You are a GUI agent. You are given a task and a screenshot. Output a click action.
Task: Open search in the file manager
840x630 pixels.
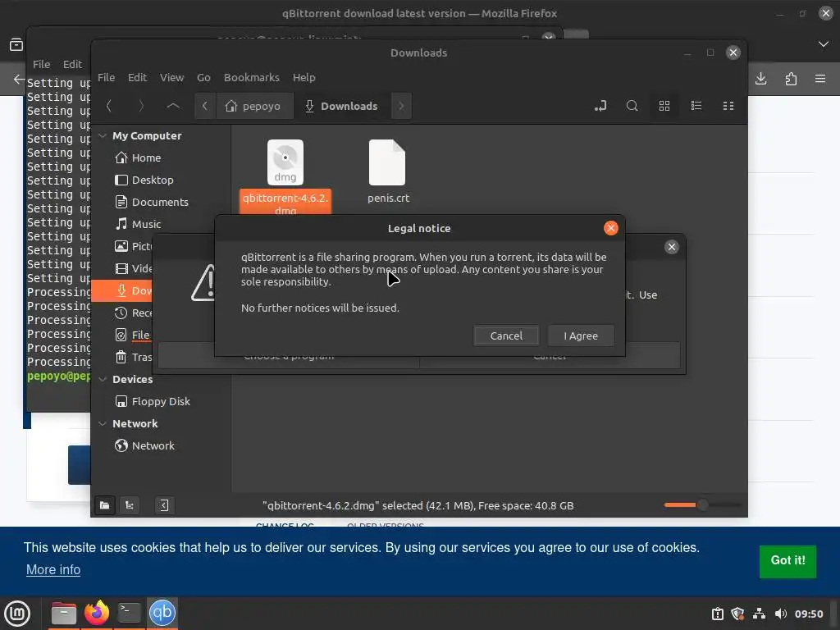(632, 106)
